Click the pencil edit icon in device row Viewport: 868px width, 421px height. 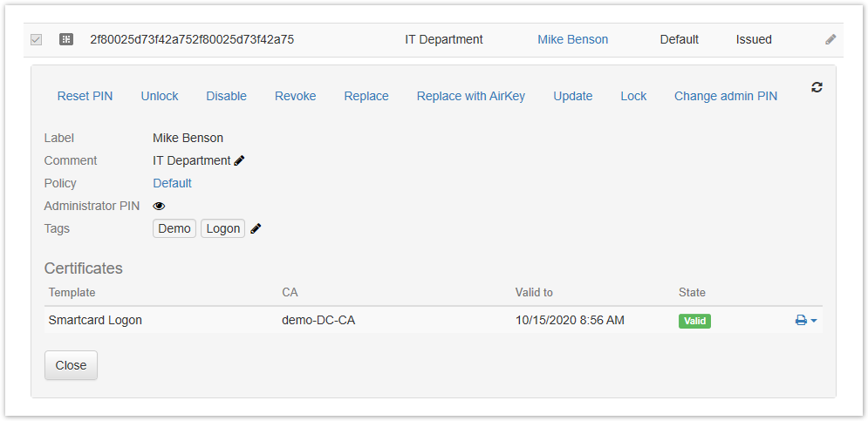(830, 39)
